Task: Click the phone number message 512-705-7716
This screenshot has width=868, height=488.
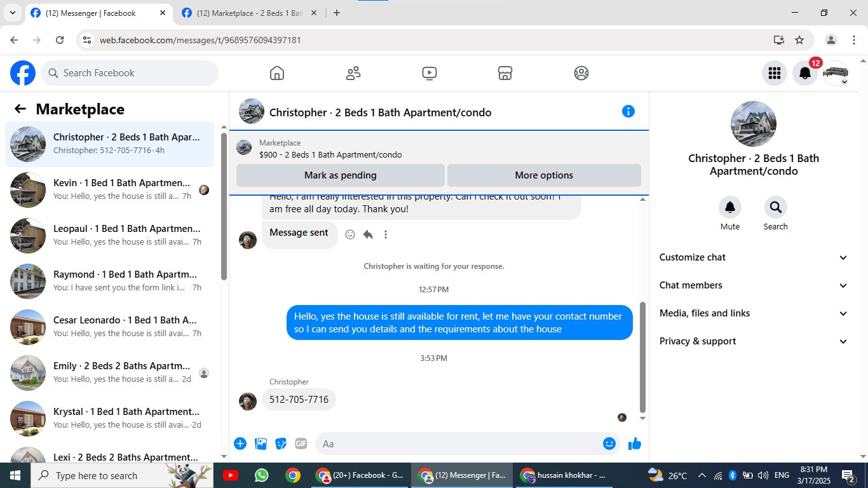Action: coord(299,400)
